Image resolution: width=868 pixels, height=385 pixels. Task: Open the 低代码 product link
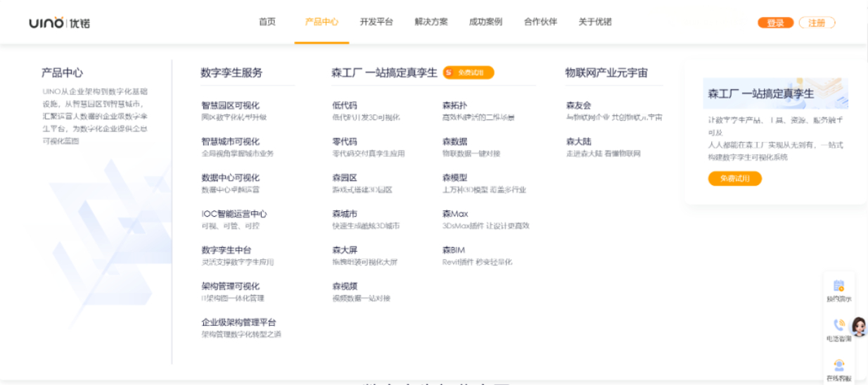click(x=345, y=106)
